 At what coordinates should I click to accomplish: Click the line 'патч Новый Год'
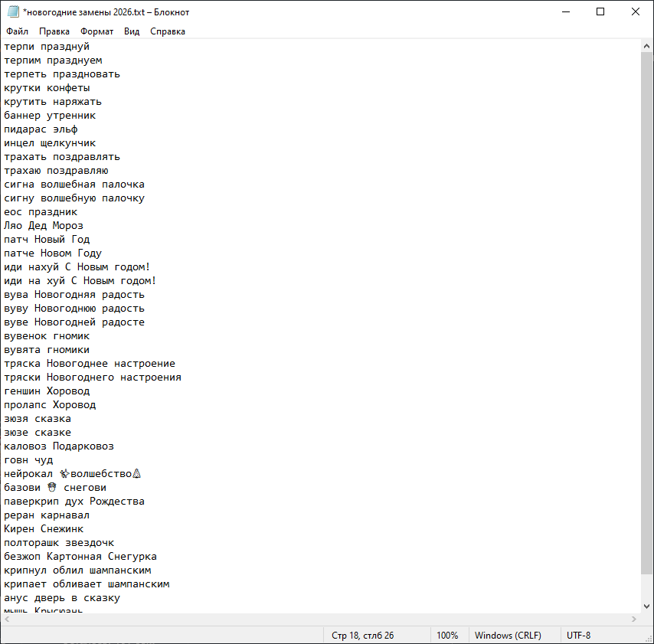47,240
